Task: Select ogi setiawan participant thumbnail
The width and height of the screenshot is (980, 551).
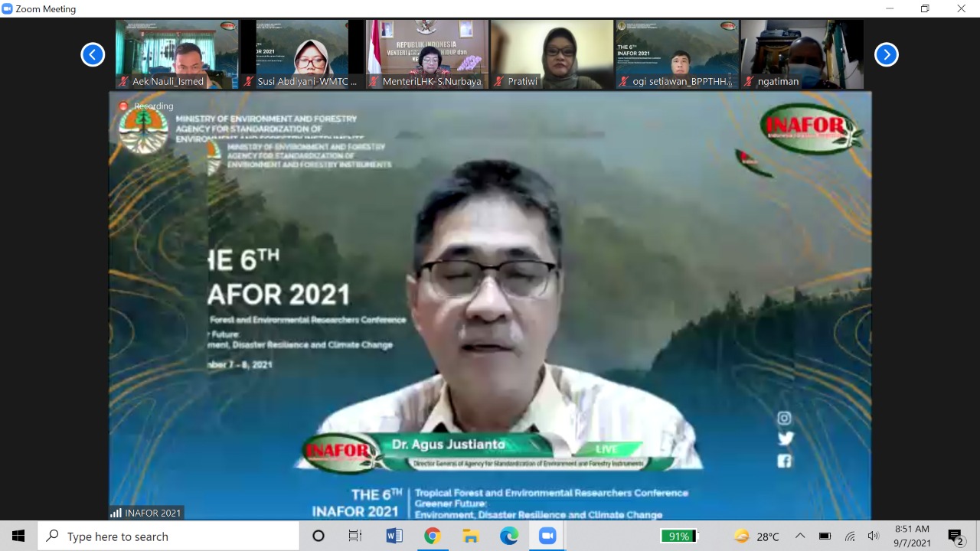Action: [676, 54]
